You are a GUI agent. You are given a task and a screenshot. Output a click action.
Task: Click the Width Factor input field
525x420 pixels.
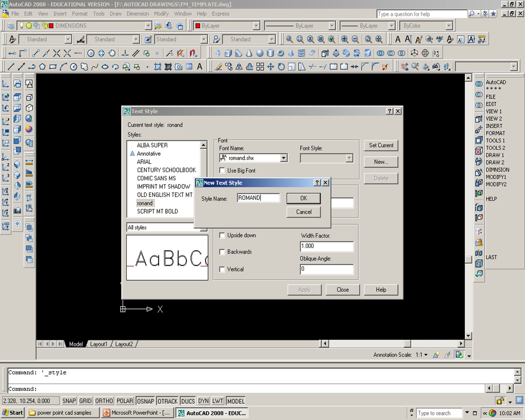click(327, 246)
